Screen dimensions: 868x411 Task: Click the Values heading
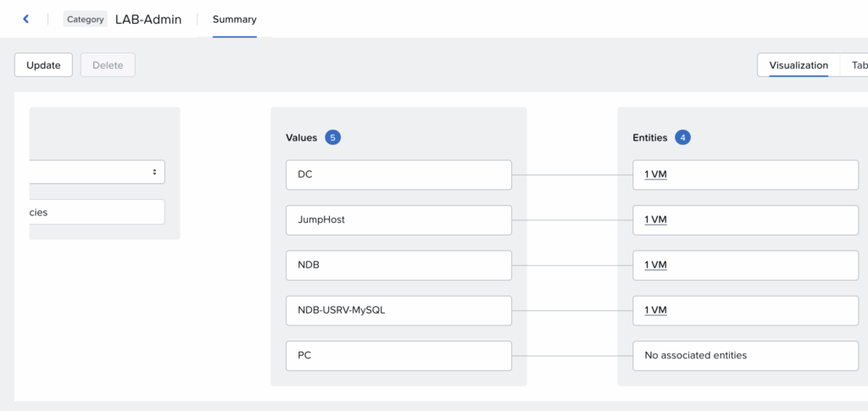click(301, 138)
